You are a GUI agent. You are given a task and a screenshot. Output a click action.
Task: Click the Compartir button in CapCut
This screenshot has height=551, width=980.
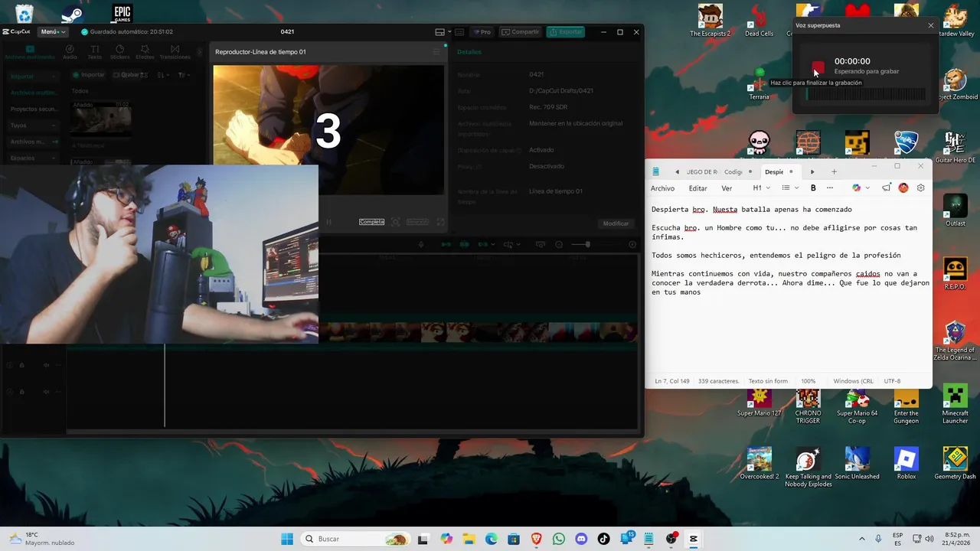pyautogui.click(x=520, y=31)
